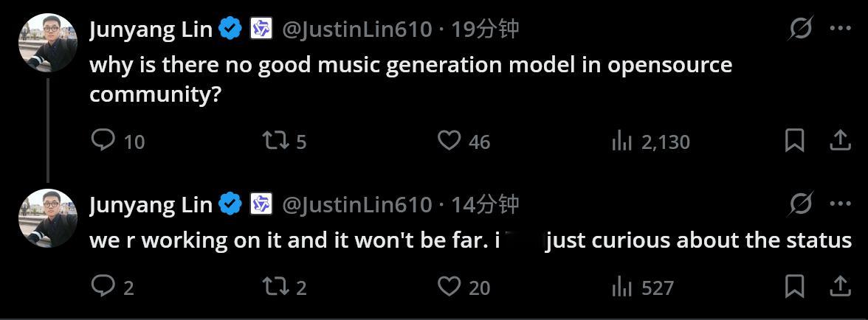
Task: Like the tweet with 20 likes
Action: (x=449, y=286)
